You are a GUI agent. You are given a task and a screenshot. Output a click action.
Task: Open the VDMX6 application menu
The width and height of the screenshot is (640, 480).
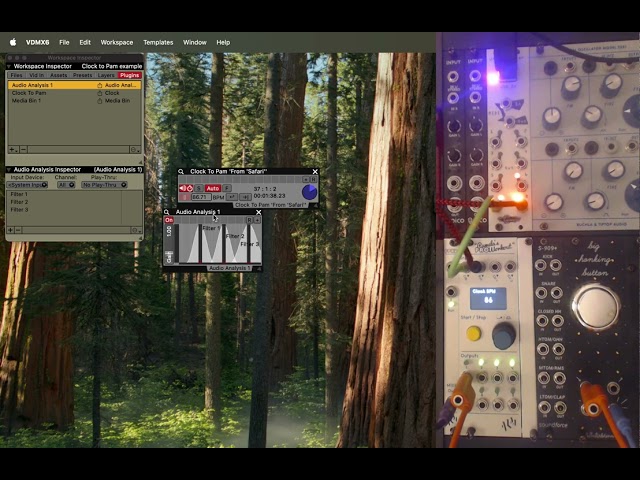coord(38,42)
